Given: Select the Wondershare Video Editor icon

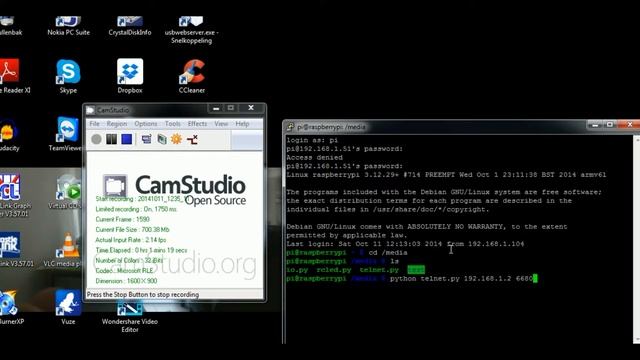Looking at the screenshot, I should (130, 316).
